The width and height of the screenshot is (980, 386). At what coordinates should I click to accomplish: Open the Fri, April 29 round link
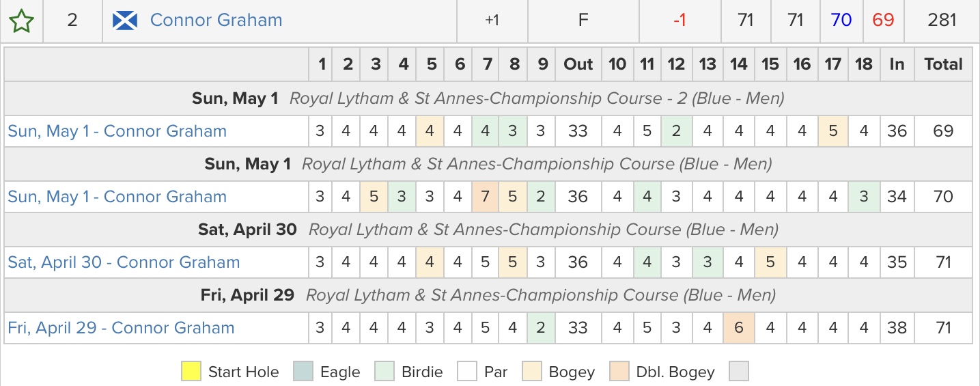pos(121,328)
